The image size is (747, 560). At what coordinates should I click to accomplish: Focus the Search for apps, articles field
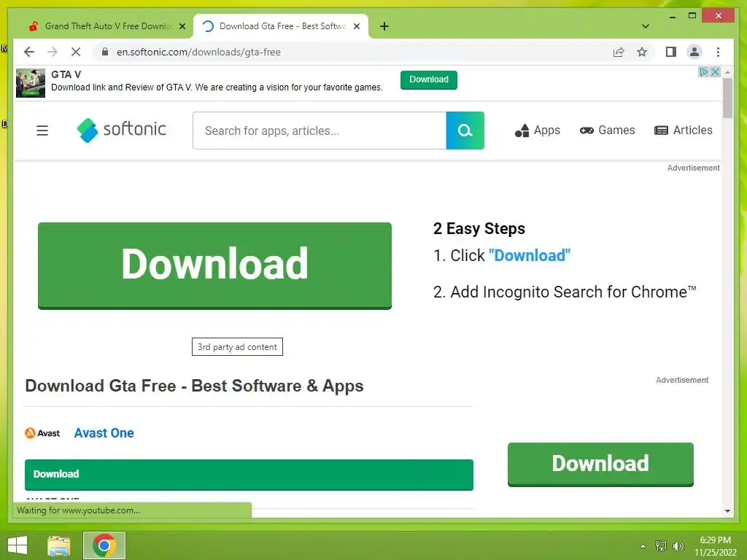pyautogui.click(x=320, y=131)
